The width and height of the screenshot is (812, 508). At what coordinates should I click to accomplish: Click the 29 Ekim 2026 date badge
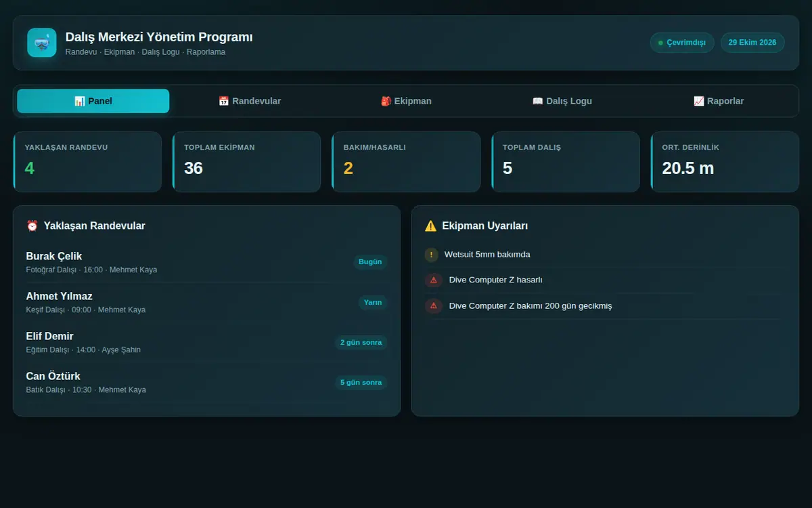coord(752,43)
